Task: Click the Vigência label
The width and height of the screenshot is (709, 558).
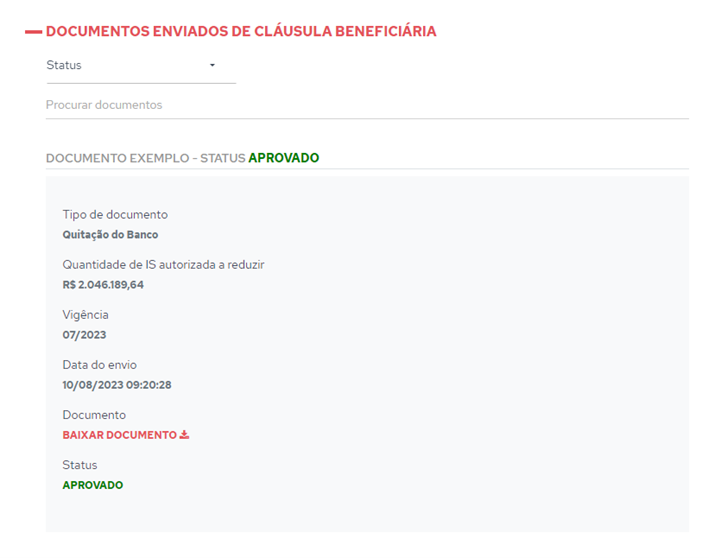Action: pyautogui.click(x=85, y=315)
